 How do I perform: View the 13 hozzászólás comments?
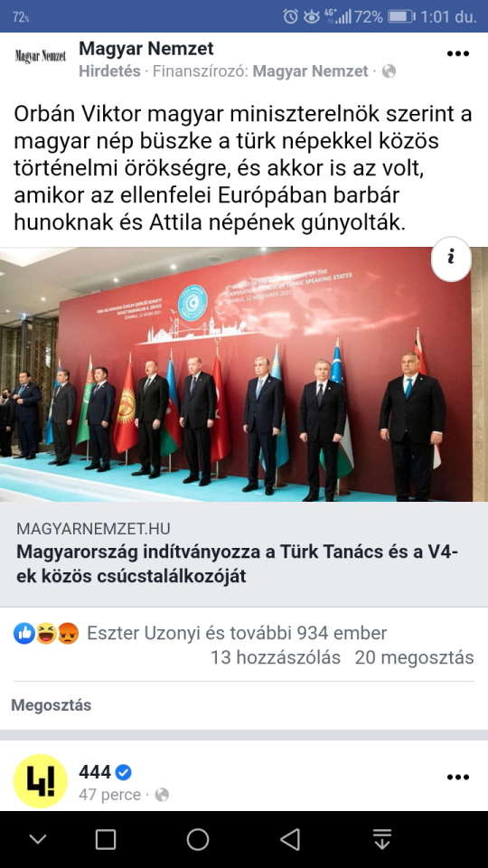(276, 657)
